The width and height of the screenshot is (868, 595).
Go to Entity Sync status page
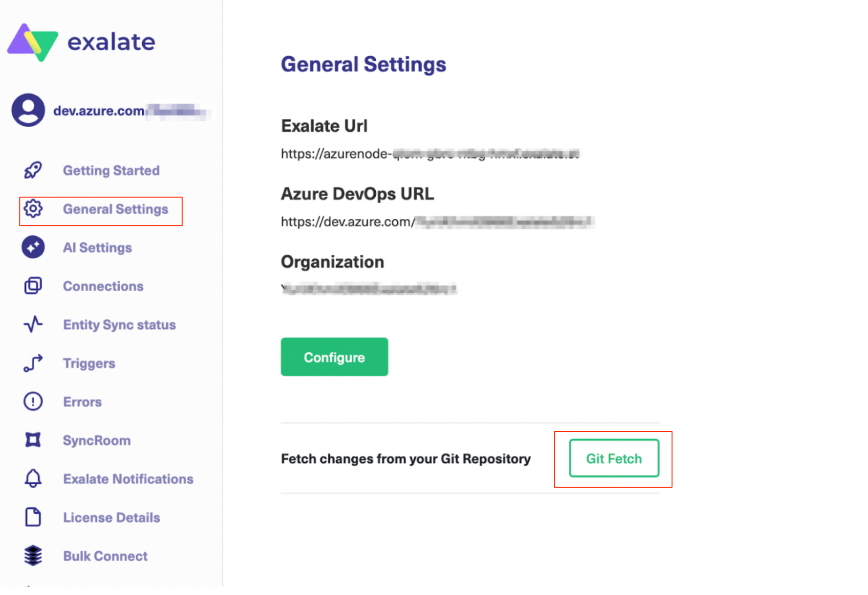119,325
